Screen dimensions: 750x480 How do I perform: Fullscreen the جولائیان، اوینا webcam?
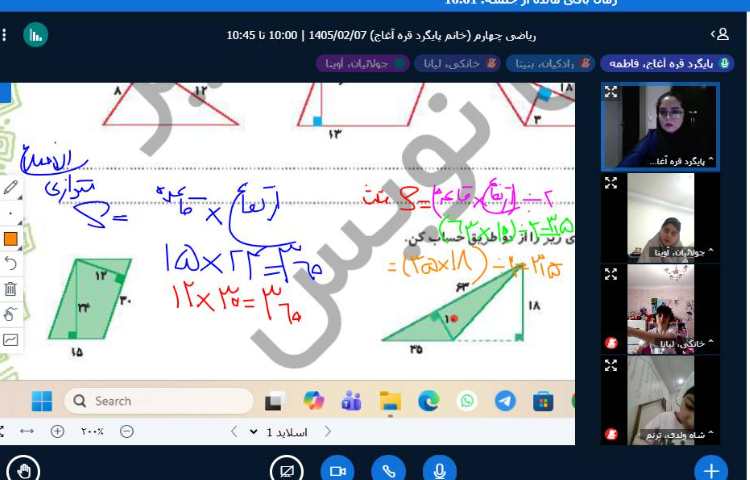(611, 183)
